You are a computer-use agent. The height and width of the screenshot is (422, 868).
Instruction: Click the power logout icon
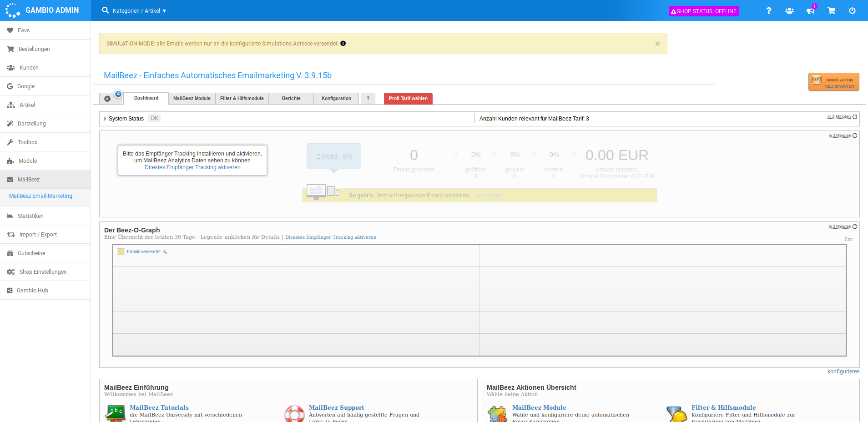click(852, 10)
